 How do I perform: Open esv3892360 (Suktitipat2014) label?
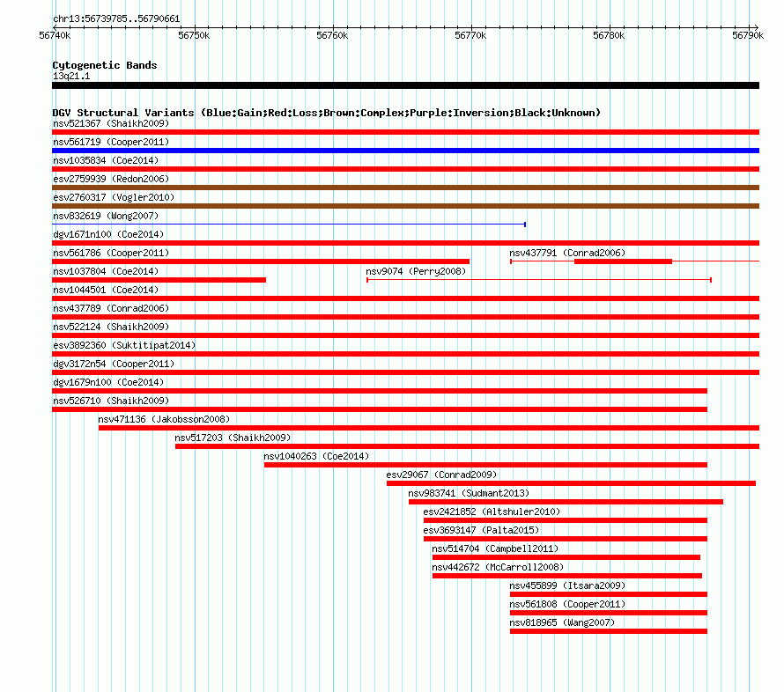[124, 345]
